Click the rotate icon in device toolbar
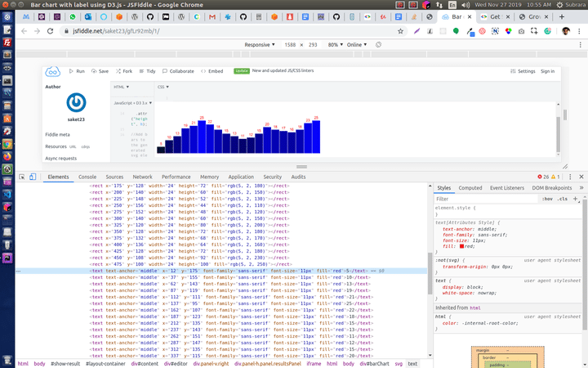 pos(376,45)
